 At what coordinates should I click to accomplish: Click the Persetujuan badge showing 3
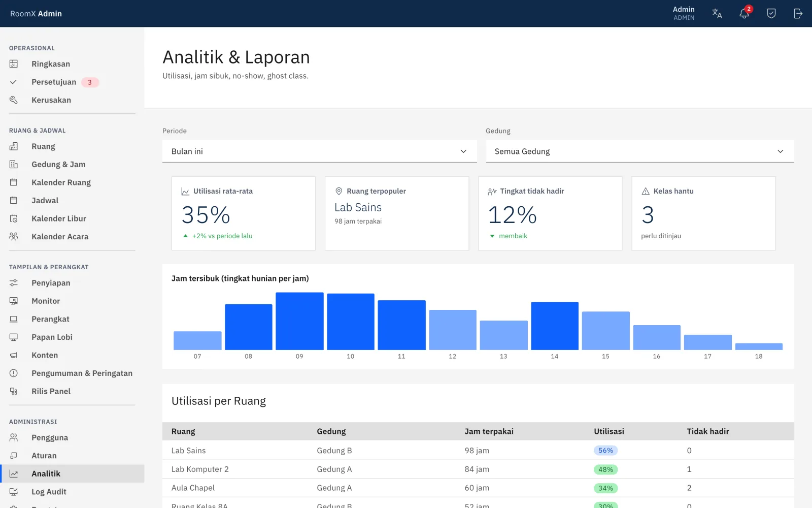[x=90, y=82]
